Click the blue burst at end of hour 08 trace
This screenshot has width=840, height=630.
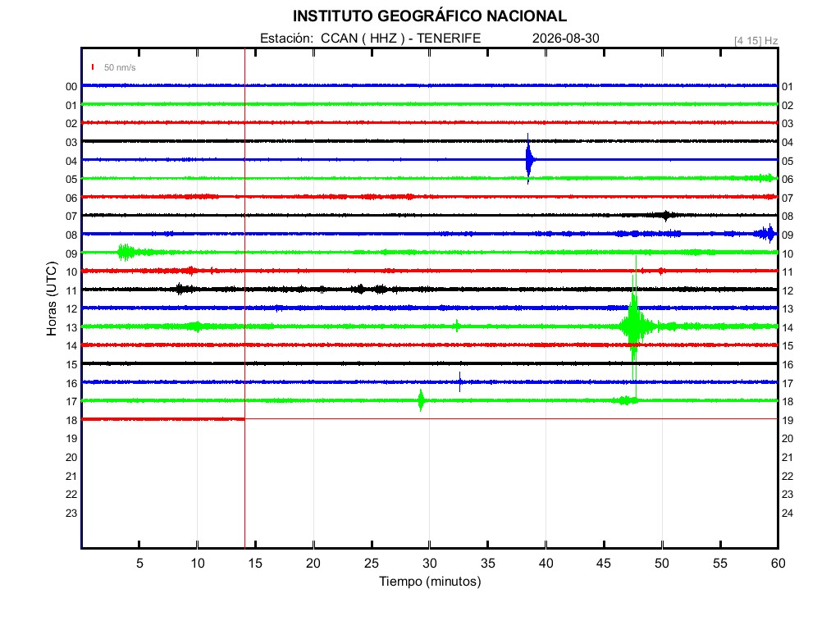766,234
